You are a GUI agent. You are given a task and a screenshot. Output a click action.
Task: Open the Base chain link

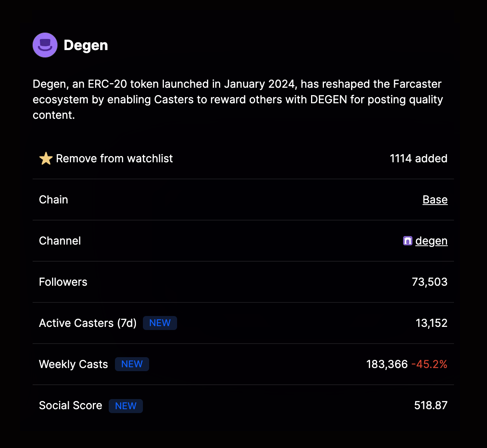click(x=435, y=200)
